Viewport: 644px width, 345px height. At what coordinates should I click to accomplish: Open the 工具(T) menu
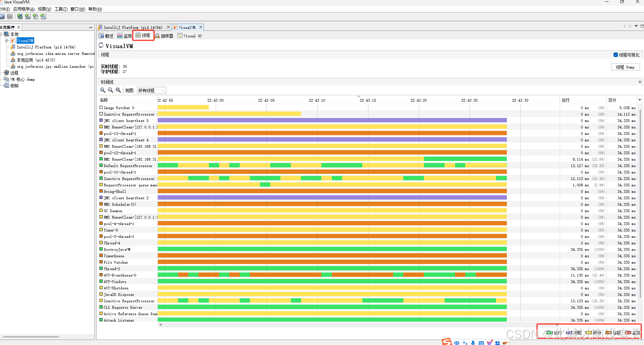coord(61,9)
